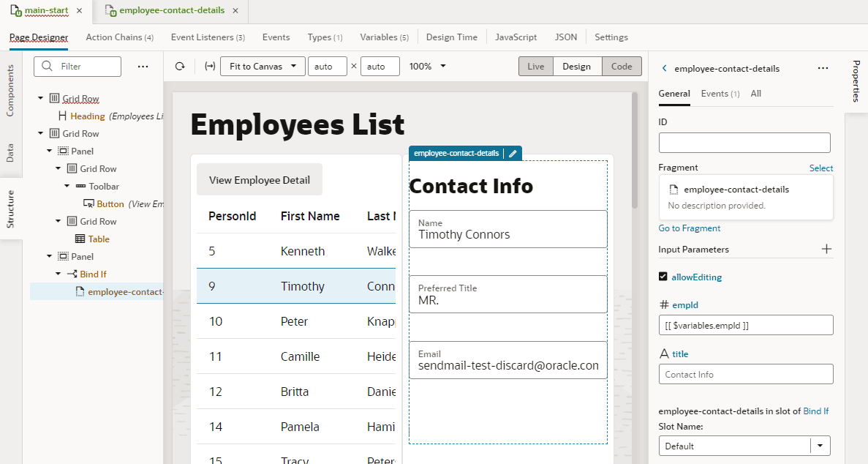
Task: Open the structure filter options three-dots menu
Action: (143, 67)
